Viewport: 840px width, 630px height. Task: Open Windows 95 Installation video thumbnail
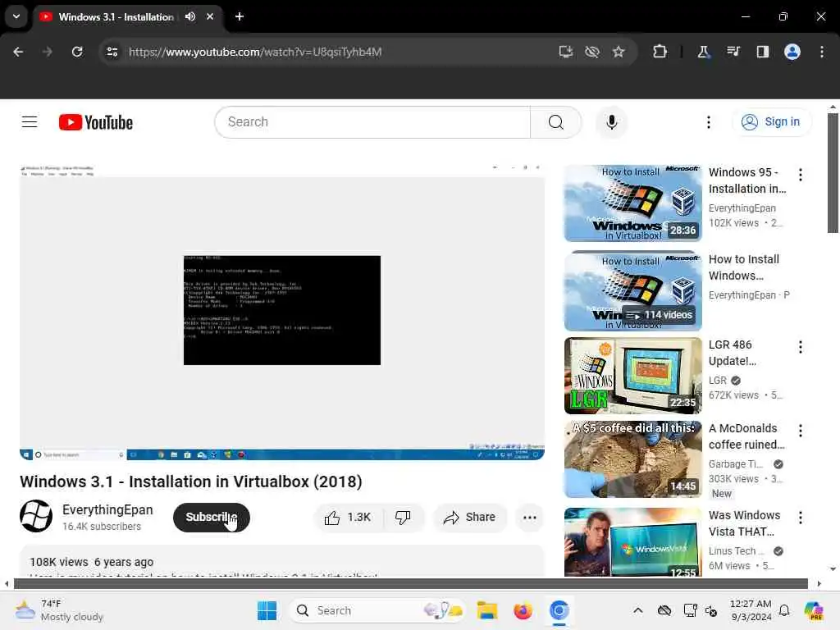(x=632, y=203)
